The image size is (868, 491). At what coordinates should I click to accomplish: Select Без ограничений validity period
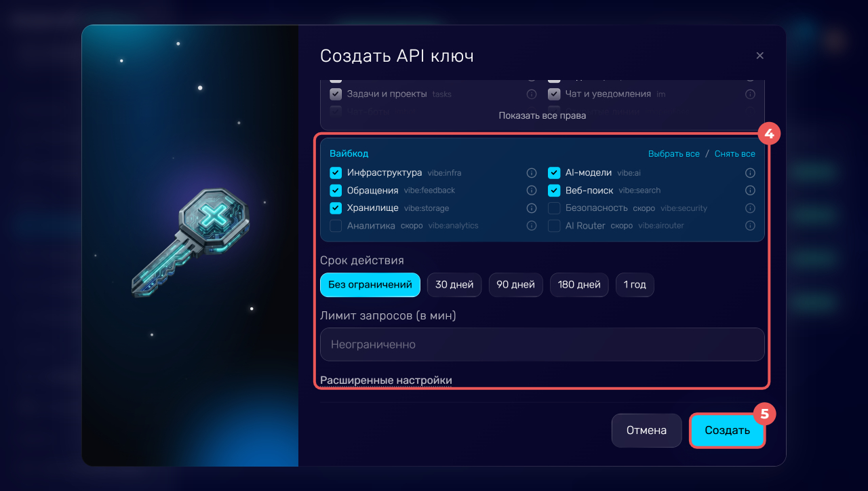(x=370, y=285)
